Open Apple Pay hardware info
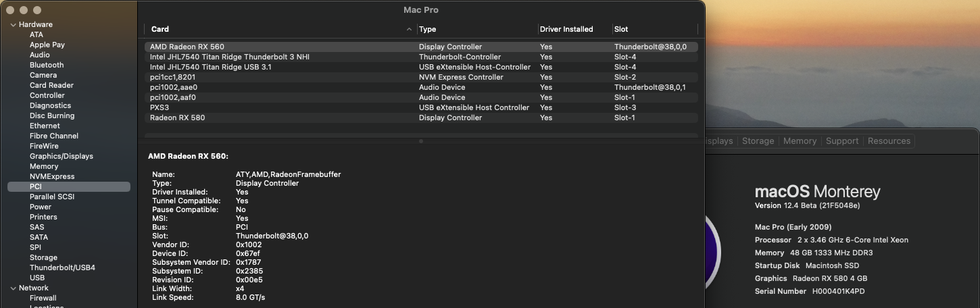This screenshot has height=308, width=980. [x=47, y=45]
